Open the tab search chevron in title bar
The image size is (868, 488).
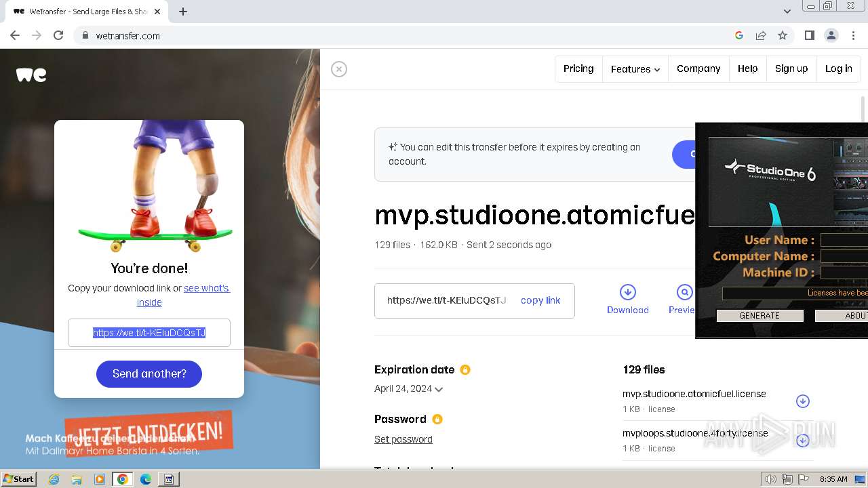(787, 11)
